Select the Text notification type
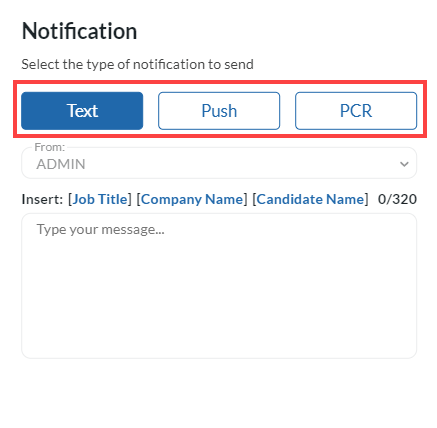Image resolution: width=437 pixels, height=428 pixels. 82,111
